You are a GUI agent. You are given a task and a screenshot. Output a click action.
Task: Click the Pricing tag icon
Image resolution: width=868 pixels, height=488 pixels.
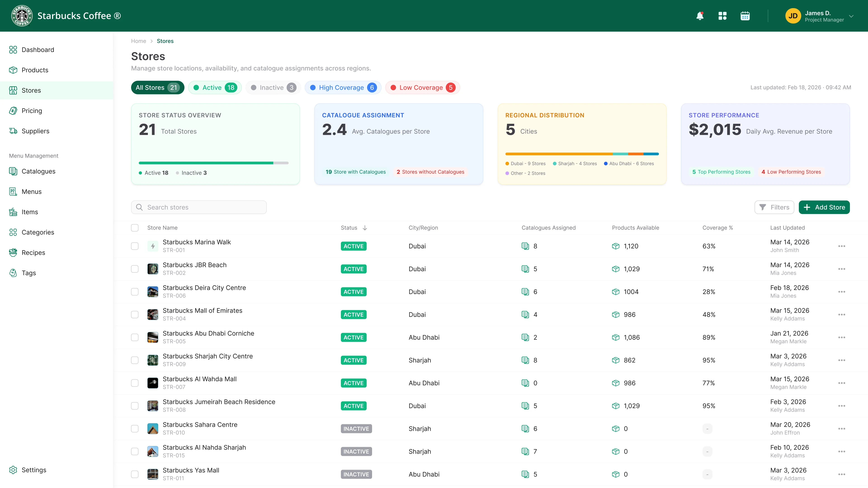tap(13, 111)
